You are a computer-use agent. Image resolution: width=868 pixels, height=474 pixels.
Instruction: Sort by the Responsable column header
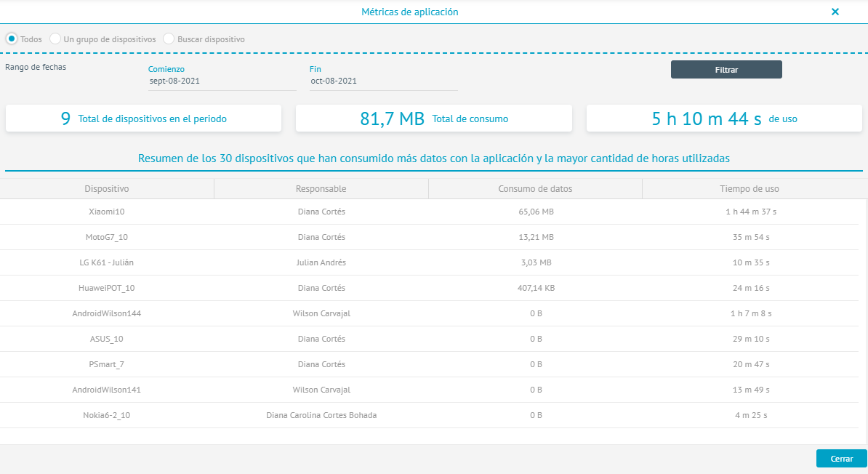pos(321,189)
